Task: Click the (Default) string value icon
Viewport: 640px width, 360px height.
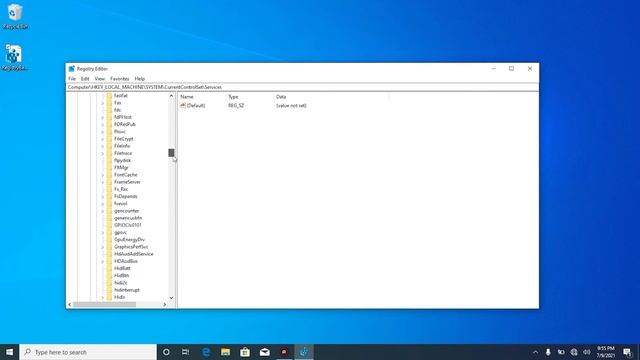Action: coord(183,105)
